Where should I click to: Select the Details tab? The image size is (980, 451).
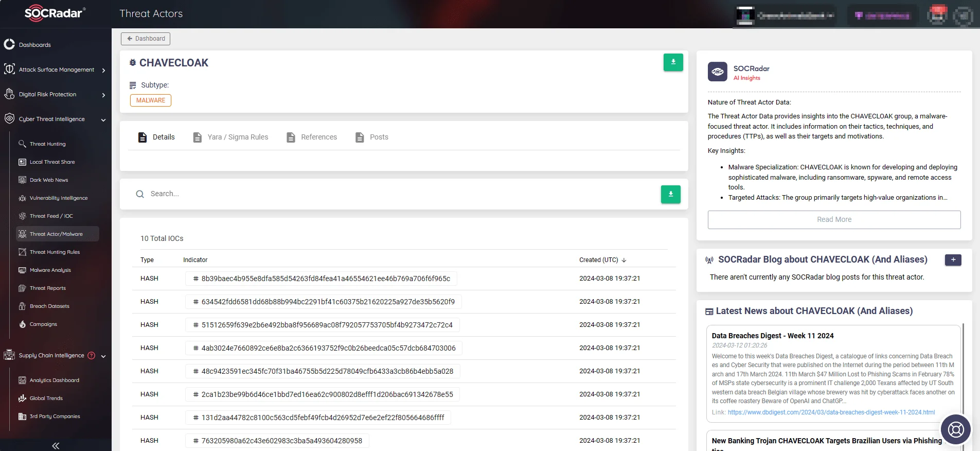156,137
